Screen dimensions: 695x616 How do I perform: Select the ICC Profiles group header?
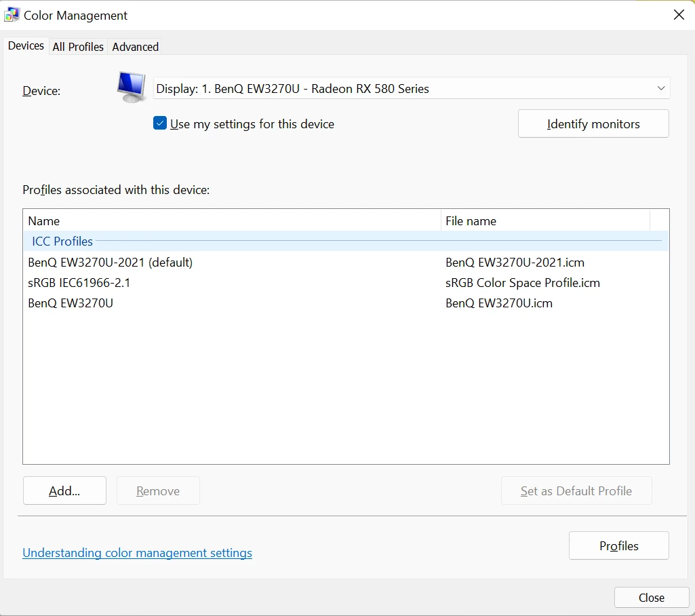346,241
